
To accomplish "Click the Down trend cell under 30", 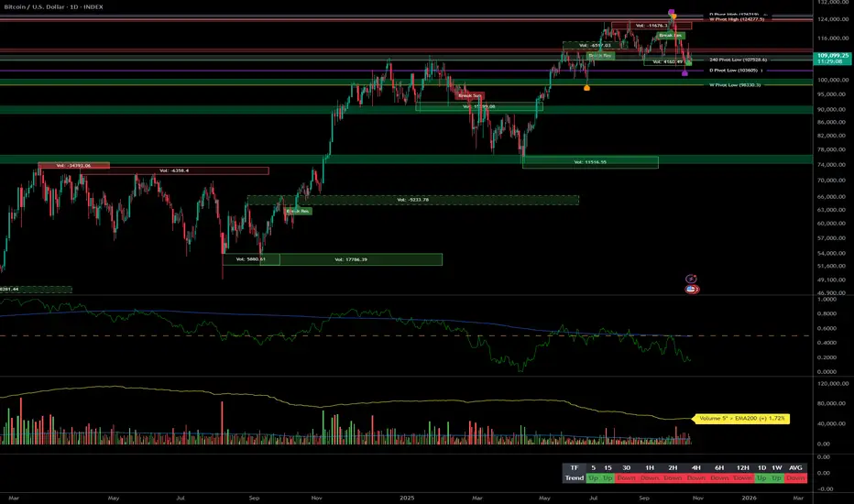I will (627, 477).
